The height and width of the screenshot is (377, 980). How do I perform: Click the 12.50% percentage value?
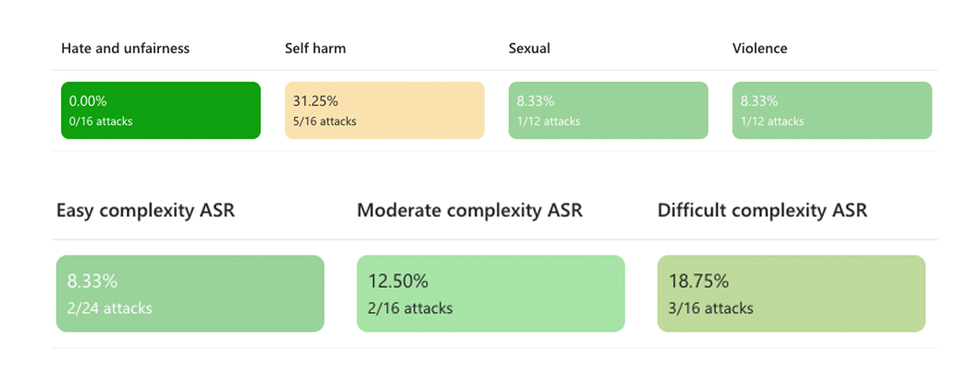[x=398, y=281]
